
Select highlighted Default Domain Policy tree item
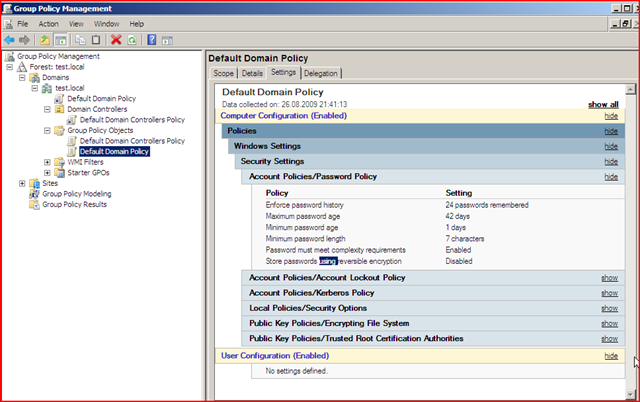(x=114, y=152)
